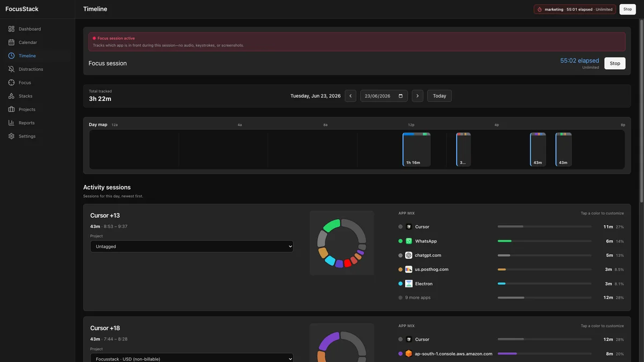Jump to Today

(440, 96)
